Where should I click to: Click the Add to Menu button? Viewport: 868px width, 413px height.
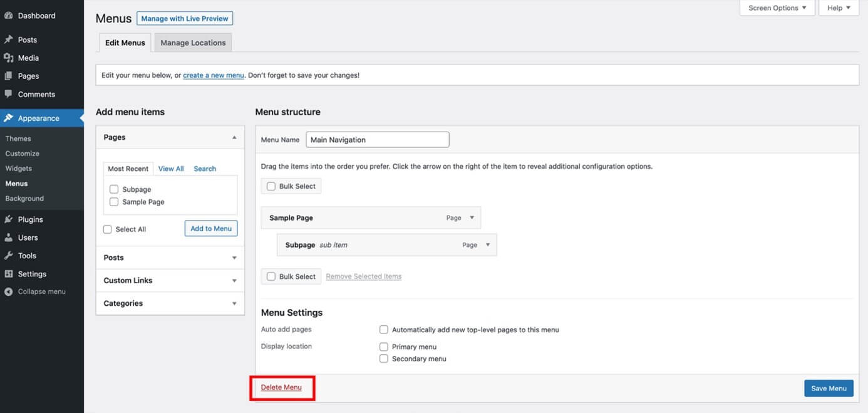click(x=211, y=229)
